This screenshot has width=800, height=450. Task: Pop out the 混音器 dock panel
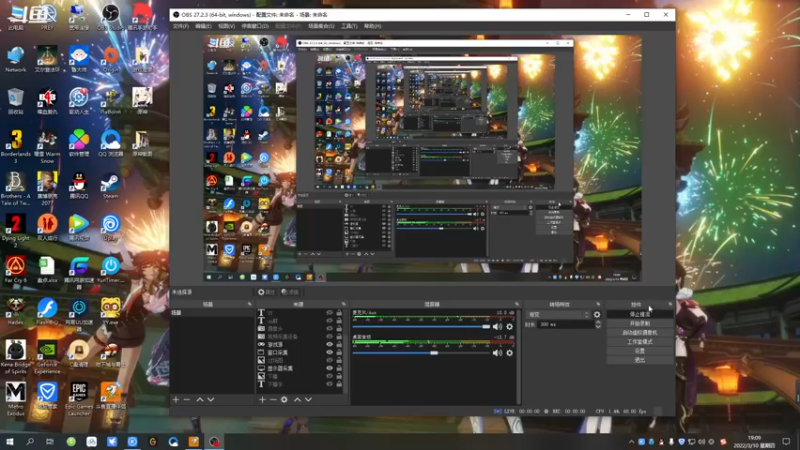(x=517, y=304)
